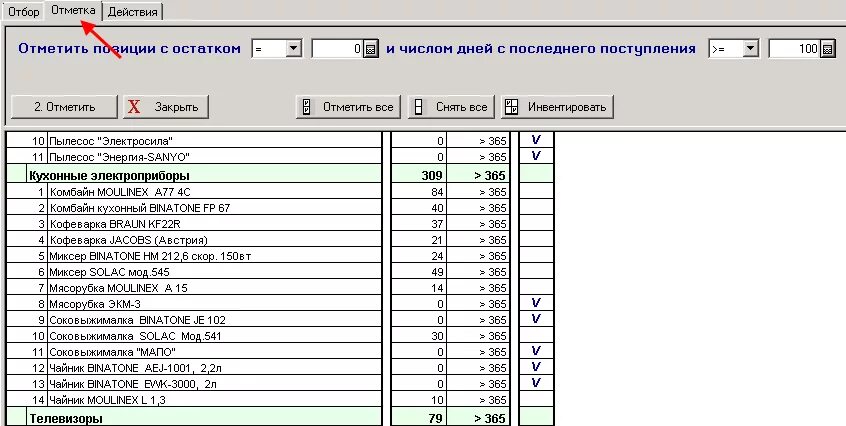Viewport: 846px width, 426px height.
Task: Click the balance value input field
Action: 338,49
